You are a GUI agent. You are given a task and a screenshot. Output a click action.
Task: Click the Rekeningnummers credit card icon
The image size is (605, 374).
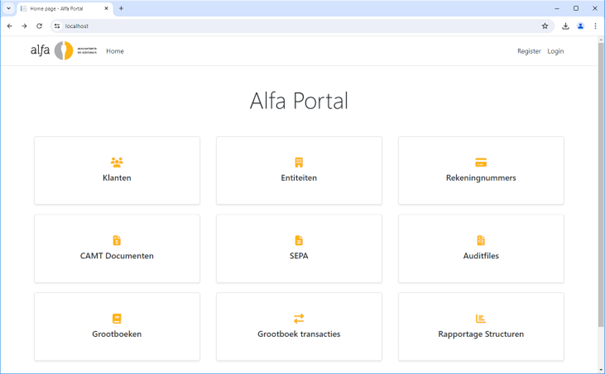coord(481,162)
